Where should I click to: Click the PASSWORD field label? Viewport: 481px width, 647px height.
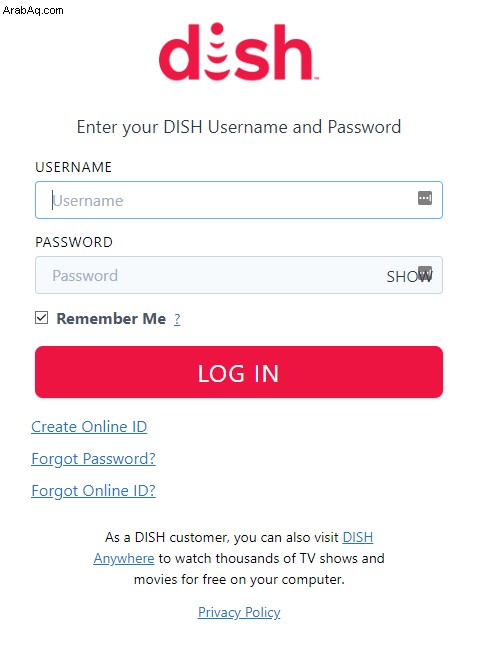pos(74,242)
